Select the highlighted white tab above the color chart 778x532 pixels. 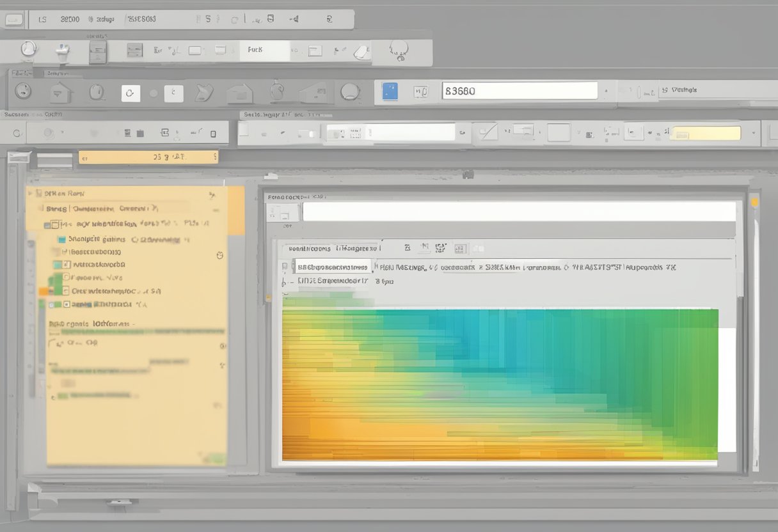click(332, 267)
